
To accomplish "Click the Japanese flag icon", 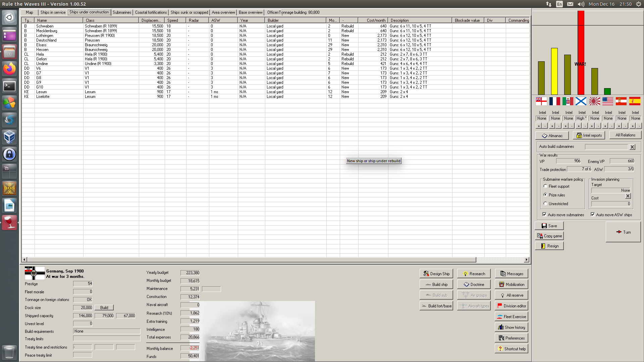I will (x=594, y=101).
